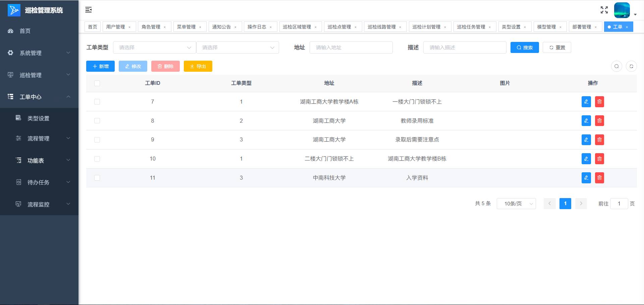Click the 新增 button
The height and width of the screenshot is (305, 644).
(x=100, y=66)
